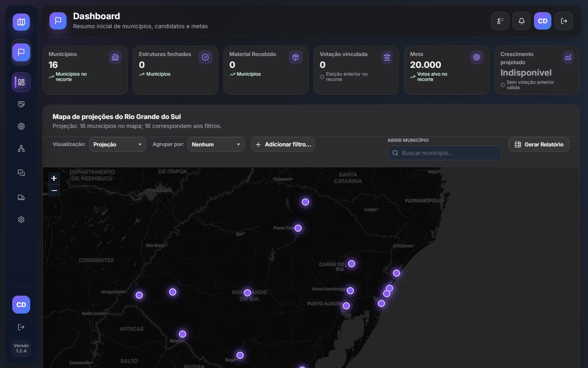The width and height of the screenshot is (588, 368).
Task: Click Gerar Relatório button
Action: (x=539, y=144)
